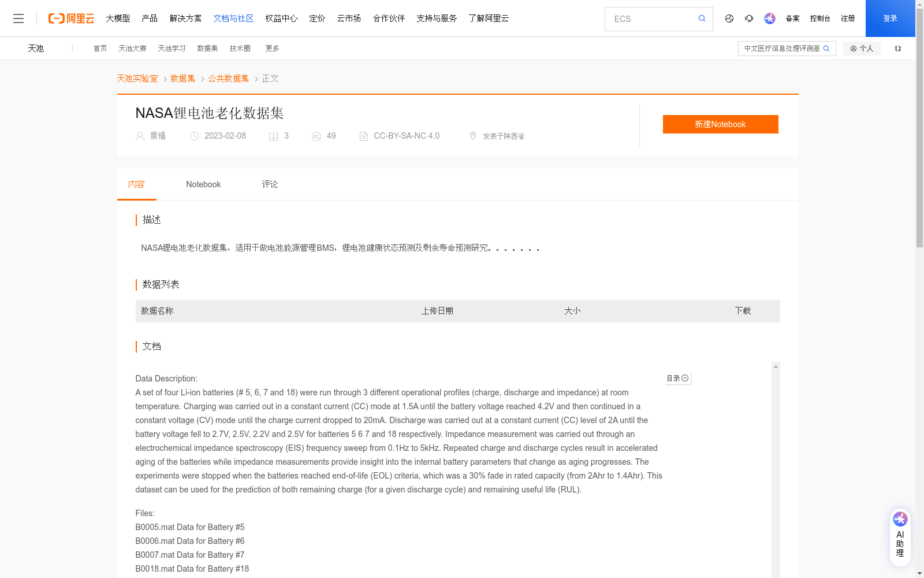Click the 备案 link
This screenshot has height=578, width=924.
click(792, 18)
